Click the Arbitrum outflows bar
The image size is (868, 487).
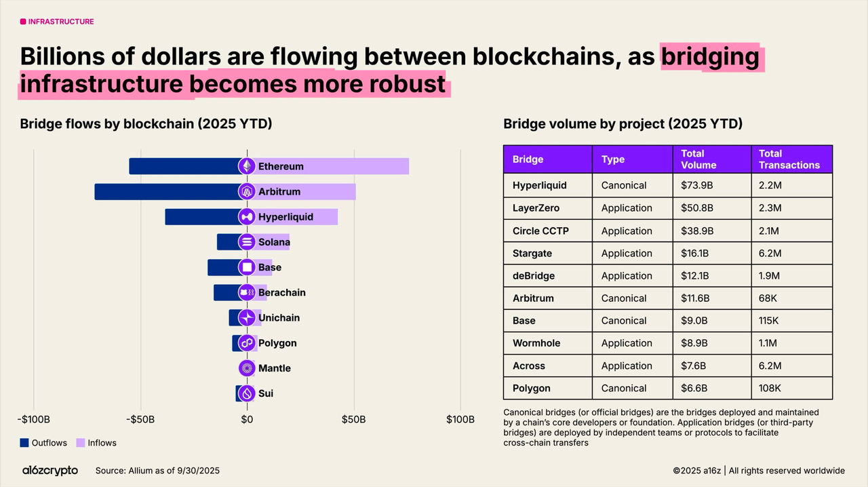pyautogui.click(x=171, y=191)
